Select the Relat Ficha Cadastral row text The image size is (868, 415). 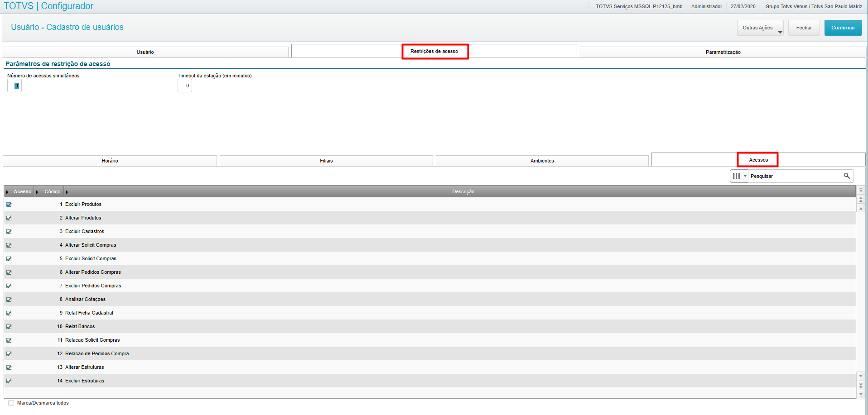89,313
